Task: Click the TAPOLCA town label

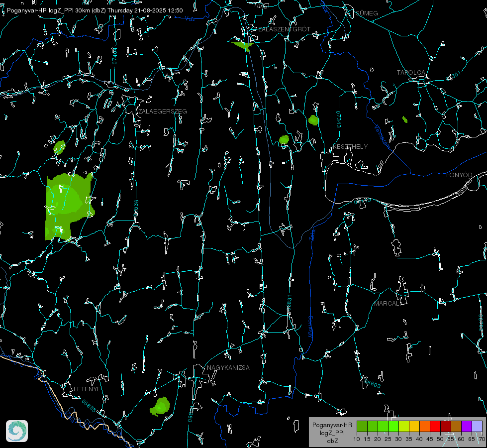Action: (x=411, y=73)
